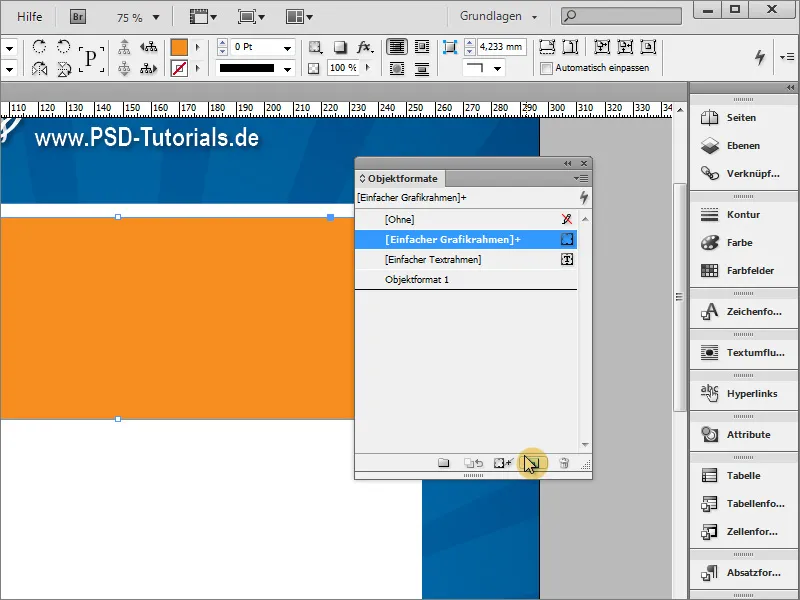Flip the selection vertically
The height and width of the screenshot is (600, 800).
pos(63,68)
